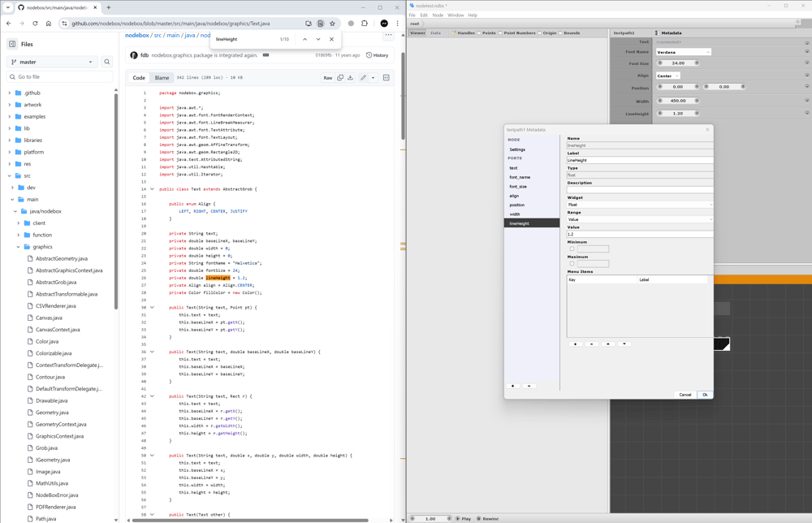The image size is (812, 523).
Task: Copy raw file contents on GitHub
Action: point(340,78)
